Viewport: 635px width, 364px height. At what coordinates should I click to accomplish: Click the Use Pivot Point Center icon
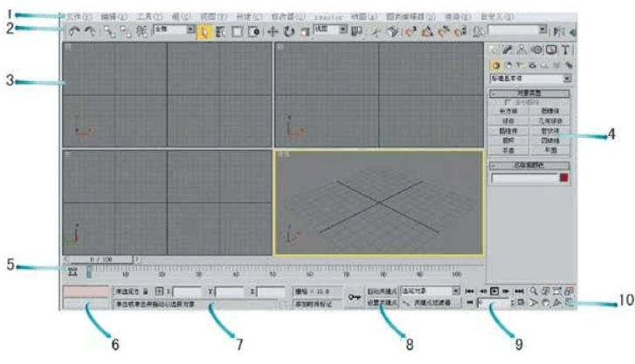pyautogui.click(x=356, y=31)
